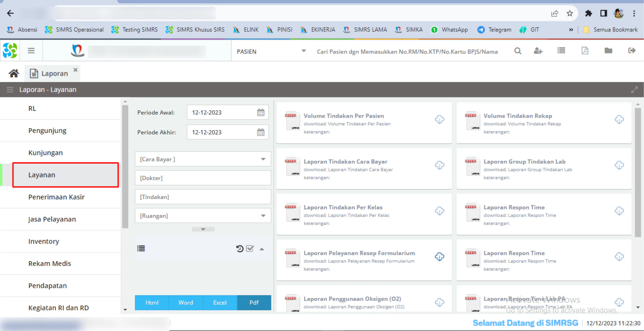Select Penerimaan Kasir in the report menu

60,197
